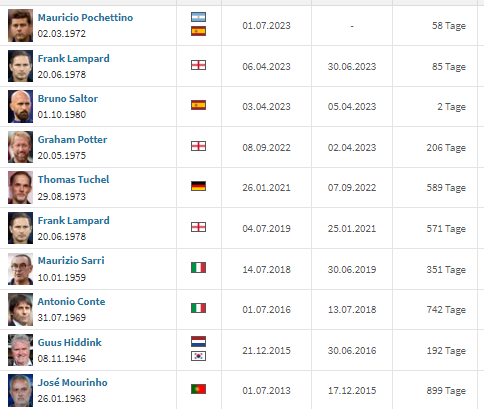
Task: Click Bruno Saltor's portrait thumbnail
Action: click(x=20, y=106)
